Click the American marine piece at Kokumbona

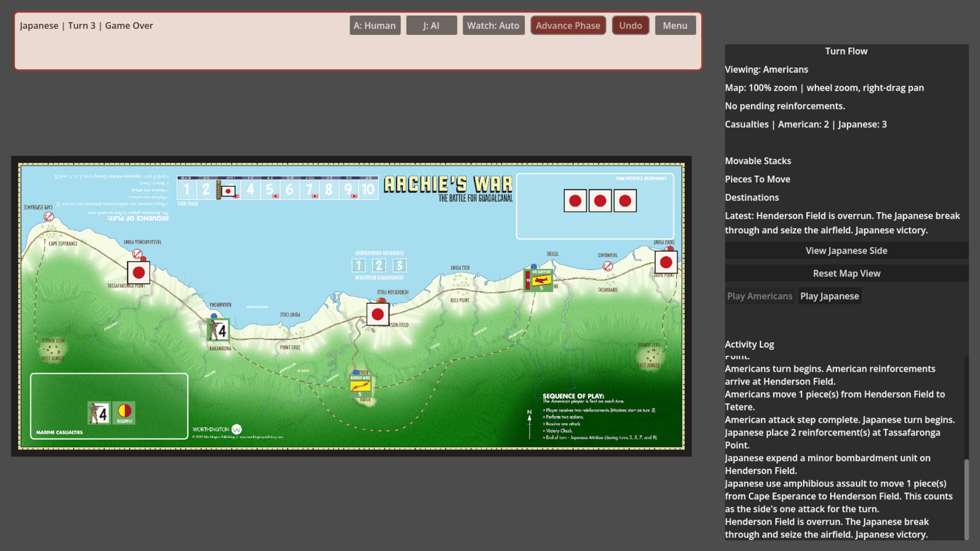click(x=218, y=331)
